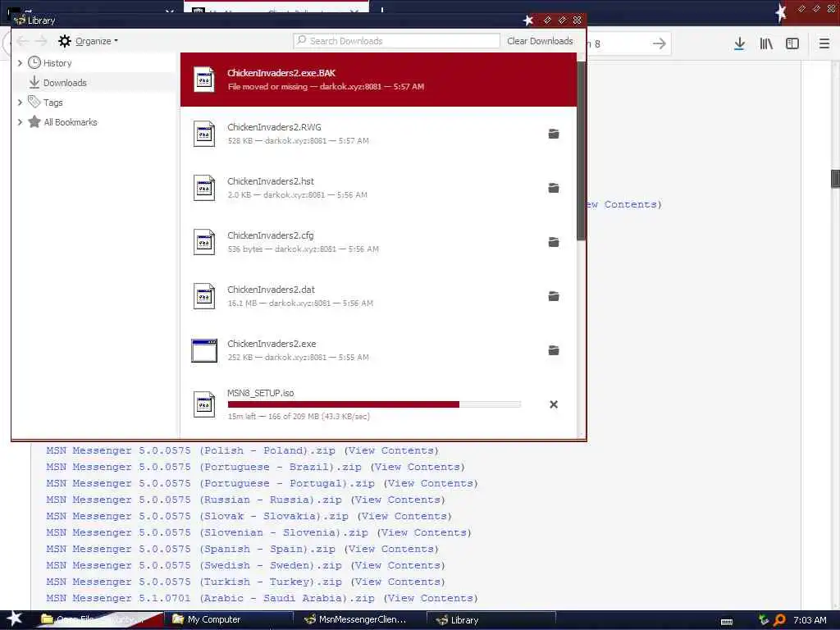Viewport: 840px width, 630px height.
Task: Click the Library forward arrow
Action: pyautogui.click(x=41, y=41)
